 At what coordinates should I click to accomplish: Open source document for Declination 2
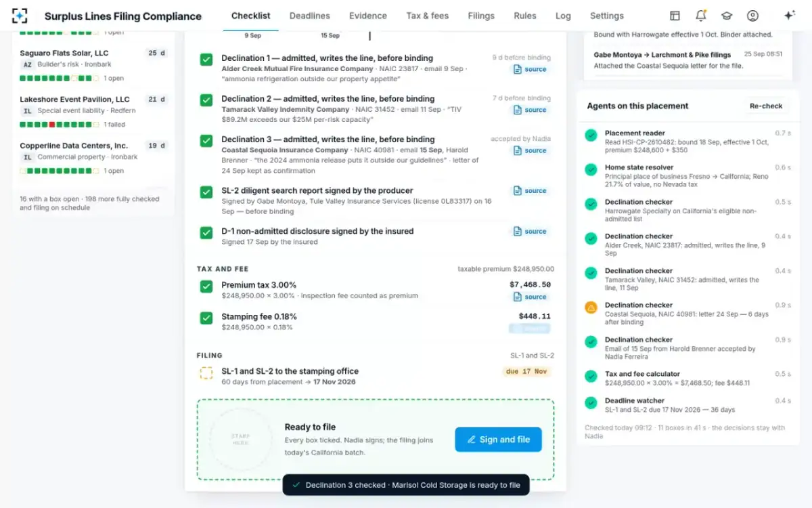[530, 110]
